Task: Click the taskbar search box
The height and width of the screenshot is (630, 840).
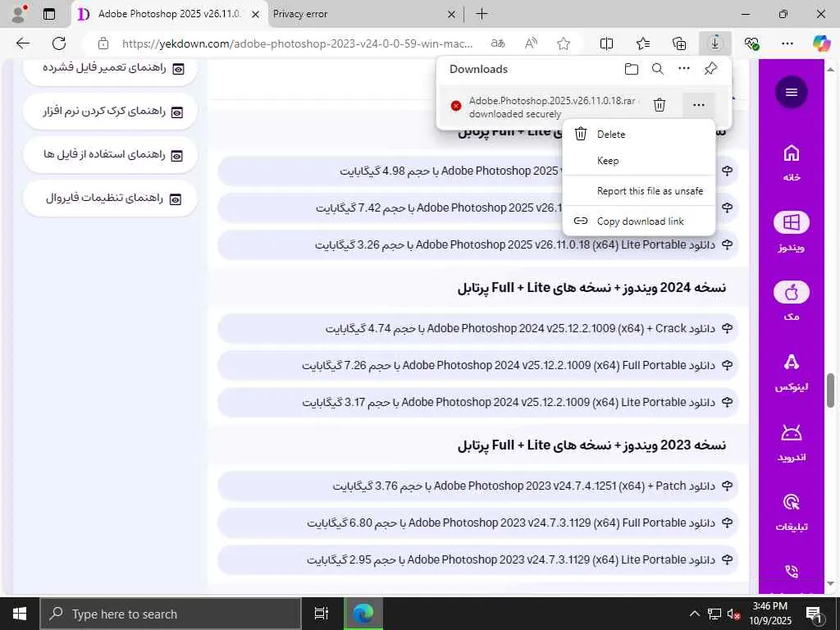Action: pos(171,614)
